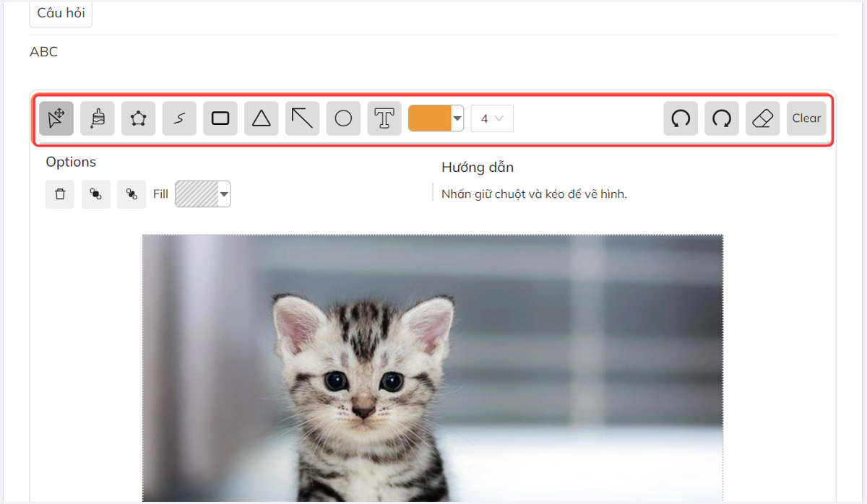Click the Câu hỏi tab
The image size is (867, 504).
(x=61, y=14)
